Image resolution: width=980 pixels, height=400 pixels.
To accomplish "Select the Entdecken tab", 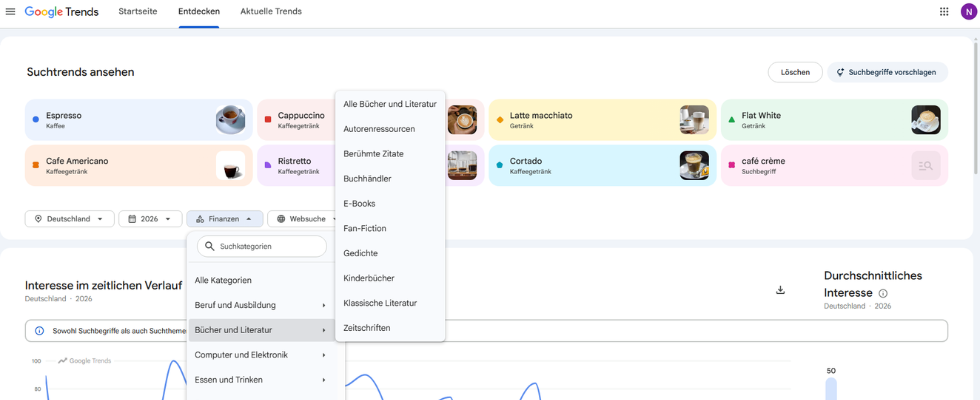I will (199, 11).
